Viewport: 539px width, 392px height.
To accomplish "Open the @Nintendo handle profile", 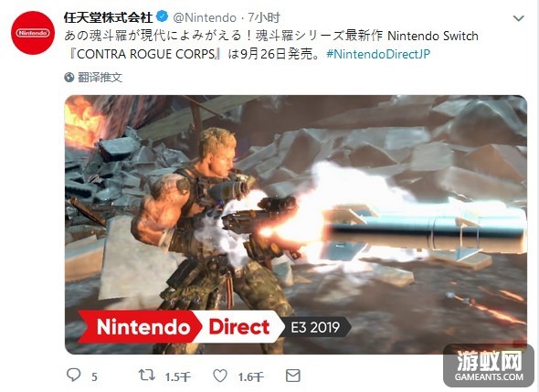I will point(205,17).
